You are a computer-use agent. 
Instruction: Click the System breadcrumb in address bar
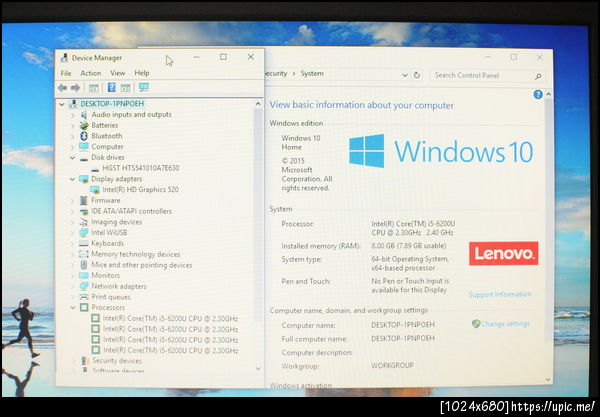pos(312,73)
